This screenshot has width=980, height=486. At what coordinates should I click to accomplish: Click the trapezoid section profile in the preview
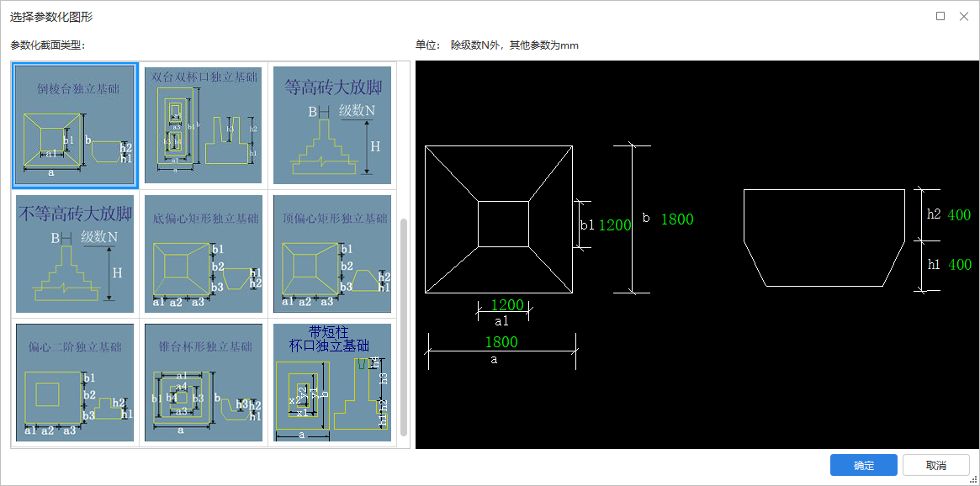pyautogui.click(x=824, y=238)
